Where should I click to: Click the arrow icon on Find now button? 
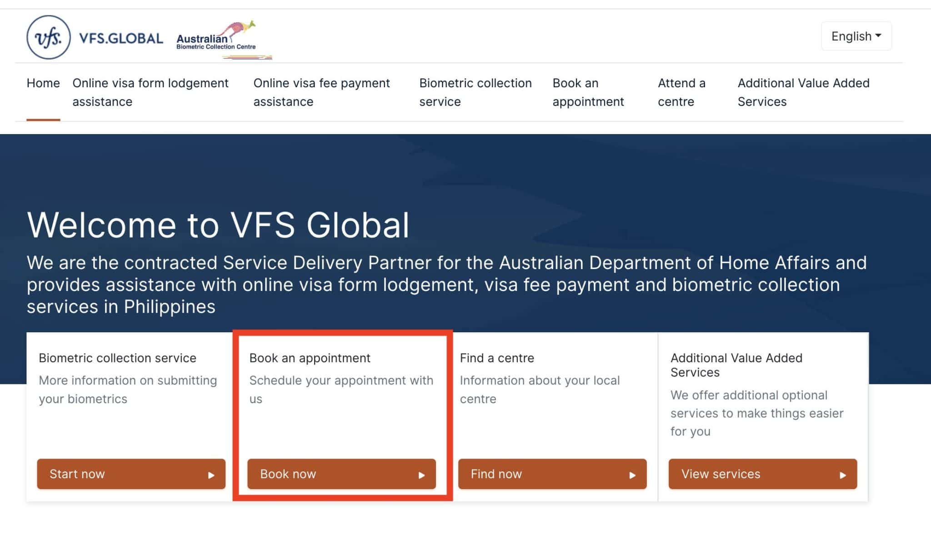632,475
